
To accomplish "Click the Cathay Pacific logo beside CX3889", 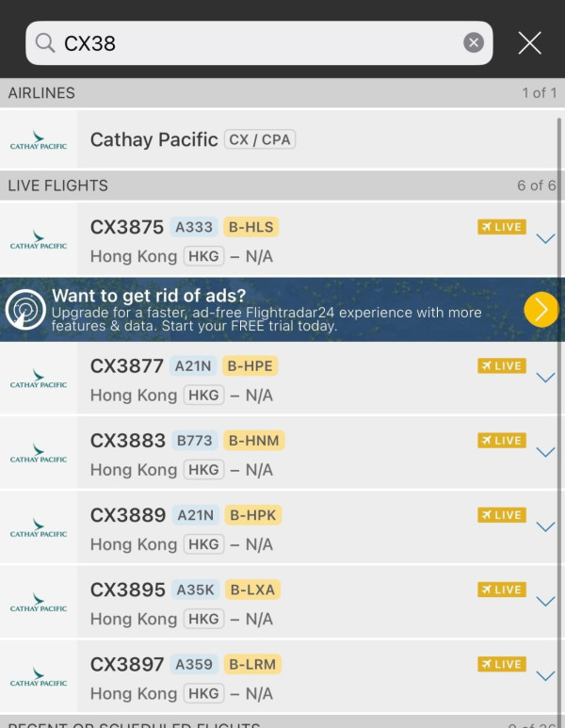I will (39, 527).
